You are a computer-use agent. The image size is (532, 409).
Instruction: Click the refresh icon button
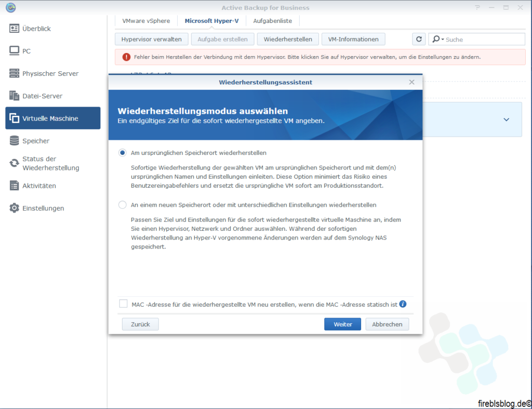point(419,39)
